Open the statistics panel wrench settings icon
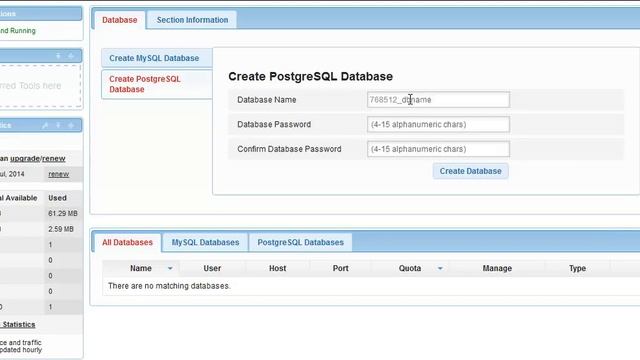640x360 pixels. pyautogui.click(x=45, y=125)
